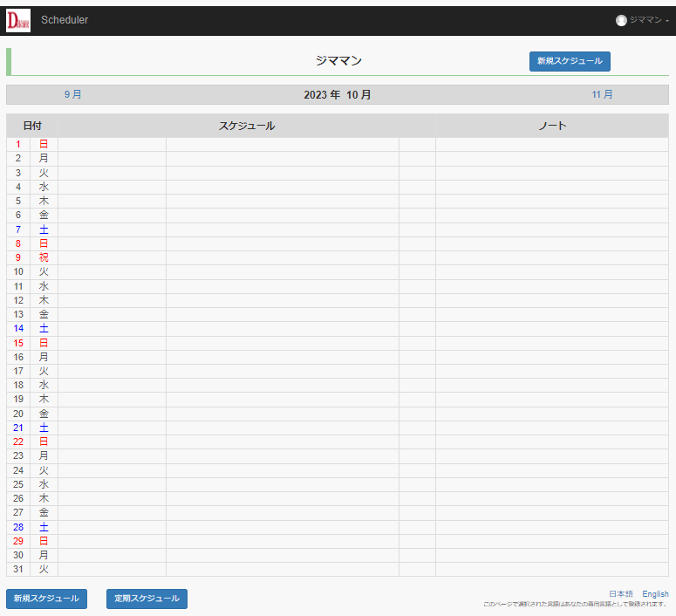The height and width of the screenshot is (616, 676).
Task: Go to next month 11月
Action: 602,94
